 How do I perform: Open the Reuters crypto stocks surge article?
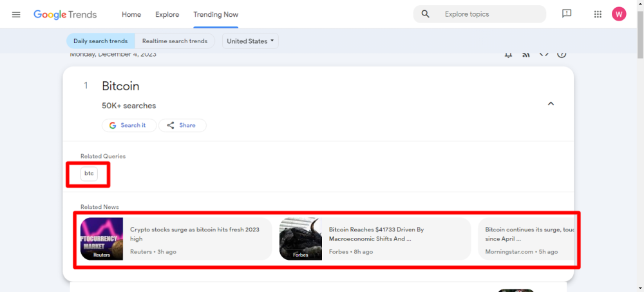(x=176, y=239)
